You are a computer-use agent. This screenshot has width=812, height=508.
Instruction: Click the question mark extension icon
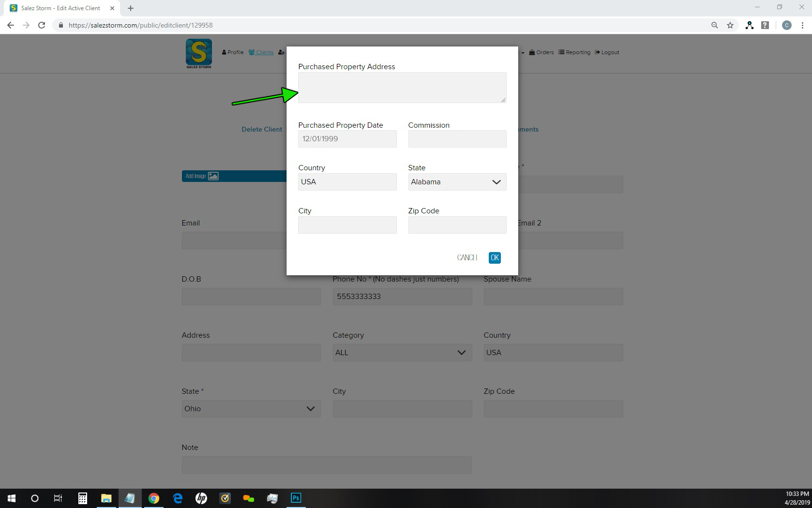[x=765, y=25]
